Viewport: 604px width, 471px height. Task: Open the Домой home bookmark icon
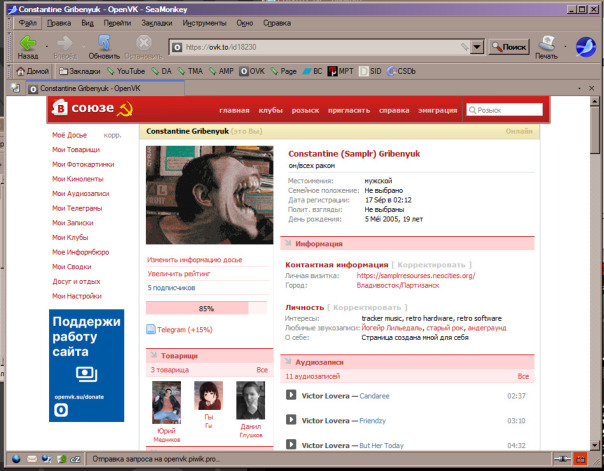coord(20,71)
